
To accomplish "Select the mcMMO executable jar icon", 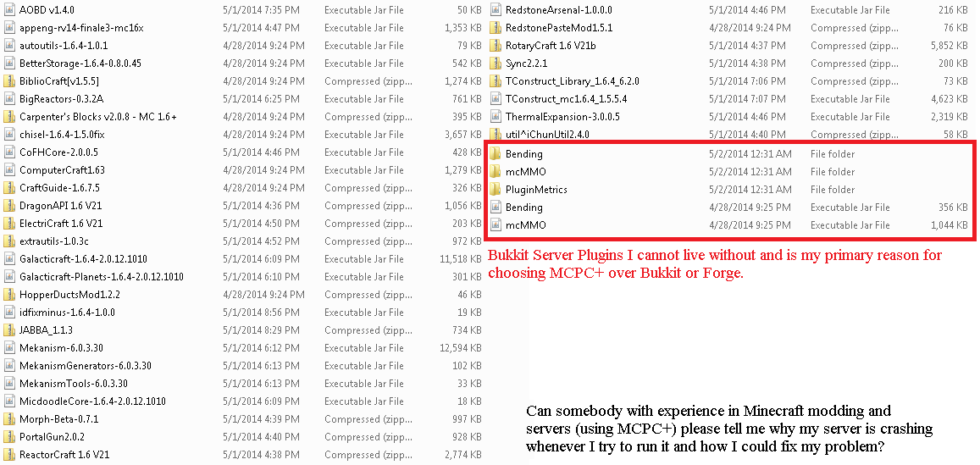I will [x=495, y=225].
